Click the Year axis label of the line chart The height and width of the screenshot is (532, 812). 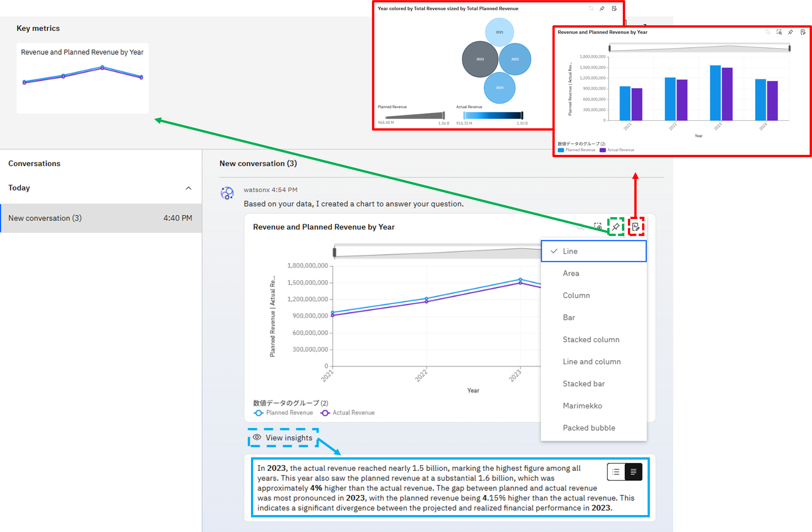click(473, 390)
